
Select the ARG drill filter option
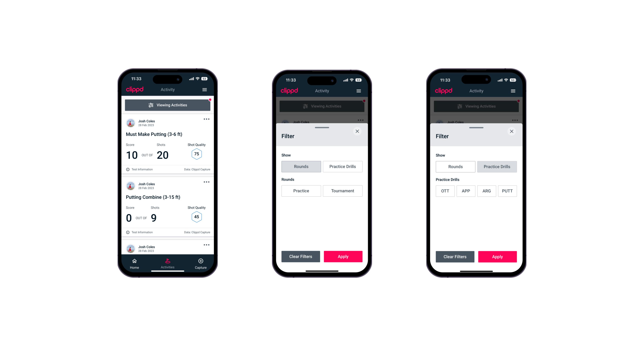click(486, 191)
